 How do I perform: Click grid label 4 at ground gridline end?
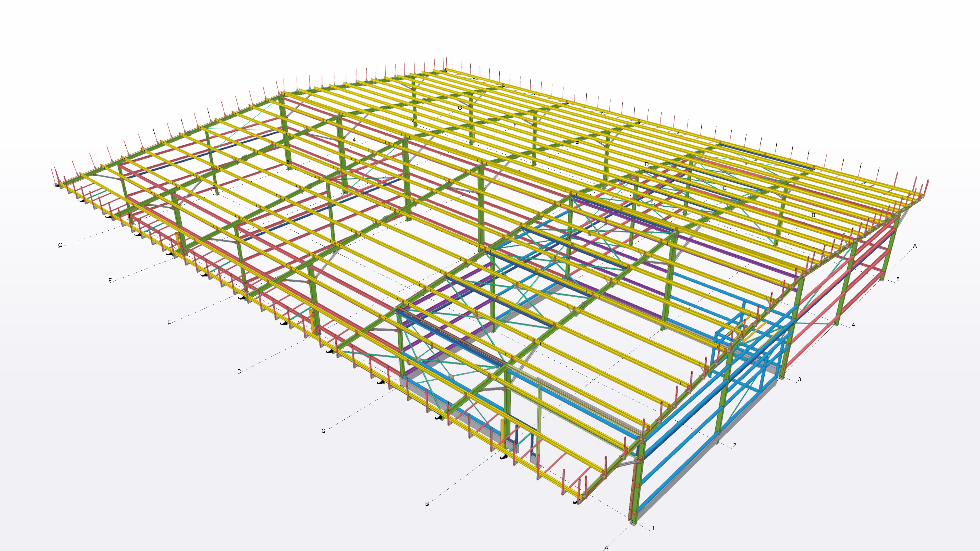[853, 325]
